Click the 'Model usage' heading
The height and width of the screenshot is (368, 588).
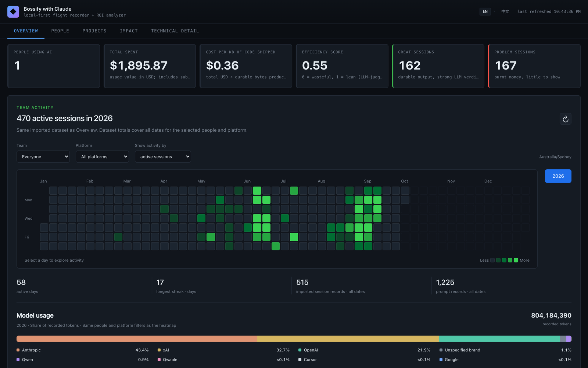click(x=35, y=315)
